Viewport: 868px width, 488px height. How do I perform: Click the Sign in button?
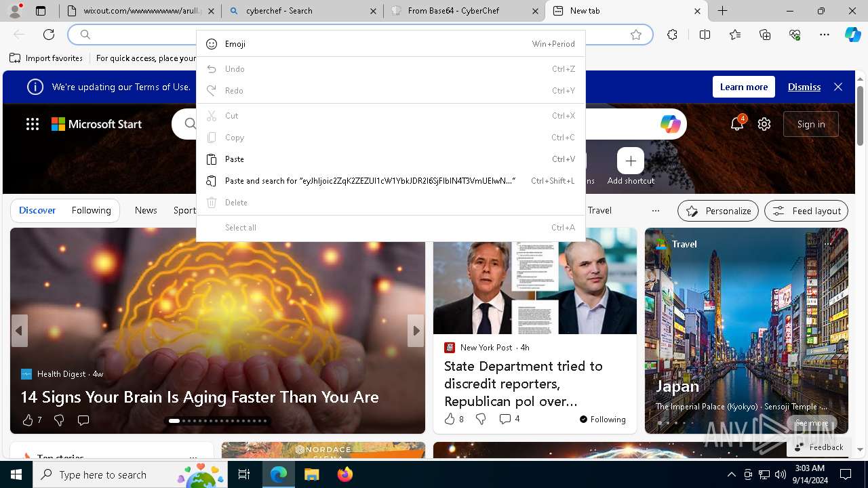pyautogui.click(x=811, y=124)
